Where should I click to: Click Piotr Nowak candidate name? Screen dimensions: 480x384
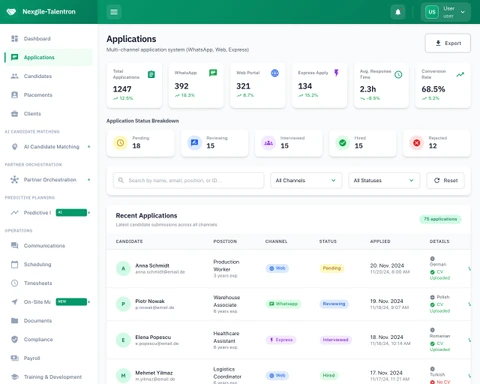coord(150,301)
